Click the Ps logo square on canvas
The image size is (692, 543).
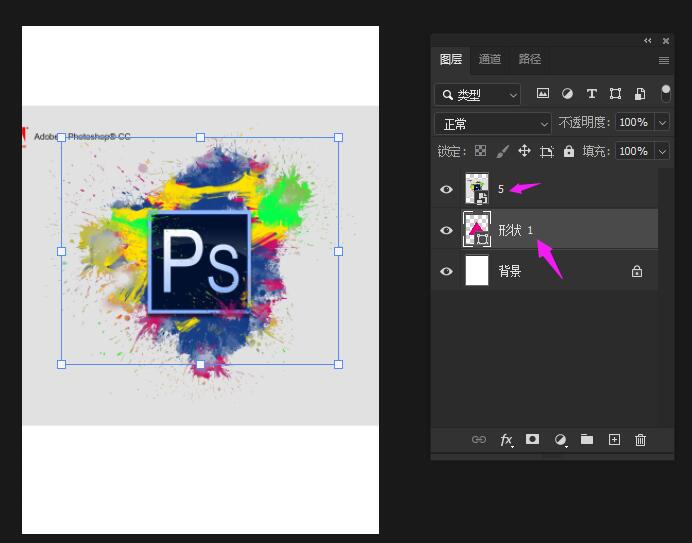(199, 262)
